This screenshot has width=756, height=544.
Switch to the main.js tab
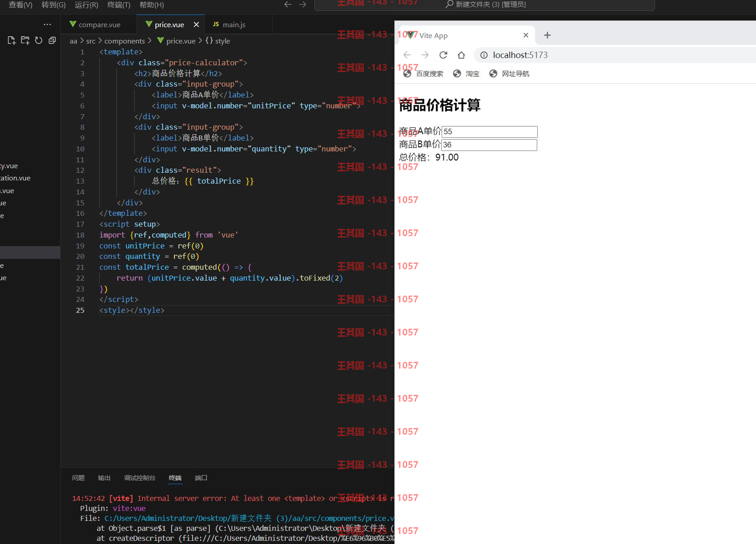click(234, 24)
